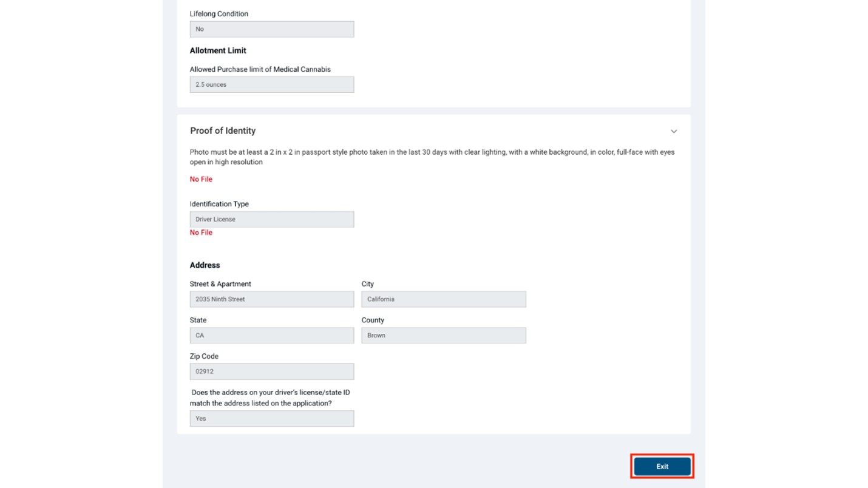Click the Lifelong Condition field showing No
This screenshot has width=868, height=488.
click(x=272, y=29)
